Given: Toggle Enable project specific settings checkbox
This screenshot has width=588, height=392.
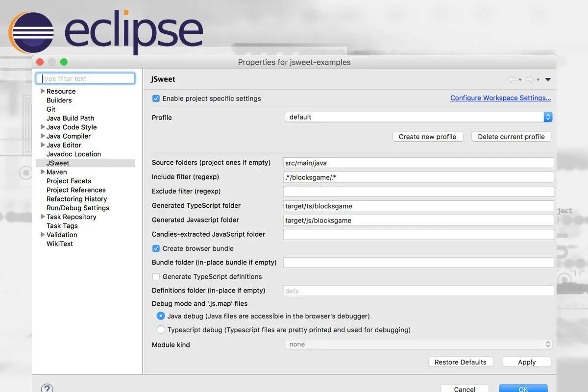Looking at the screenshot, I should 156,98.
